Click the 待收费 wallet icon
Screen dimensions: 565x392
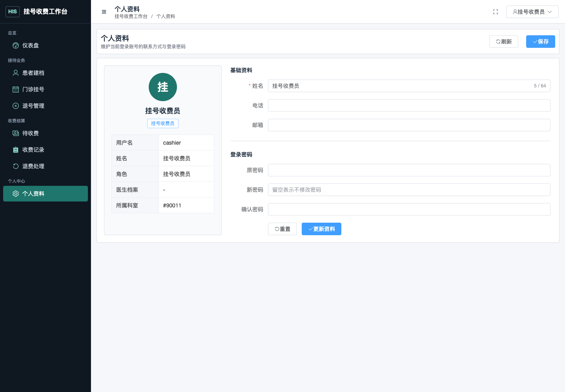coord(16,133)
